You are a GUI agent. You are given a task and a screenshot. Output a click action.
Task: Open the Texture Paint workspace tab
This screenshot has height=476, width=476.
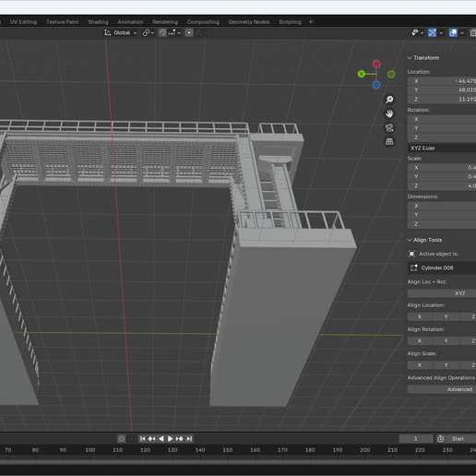(x=62, y=22)
